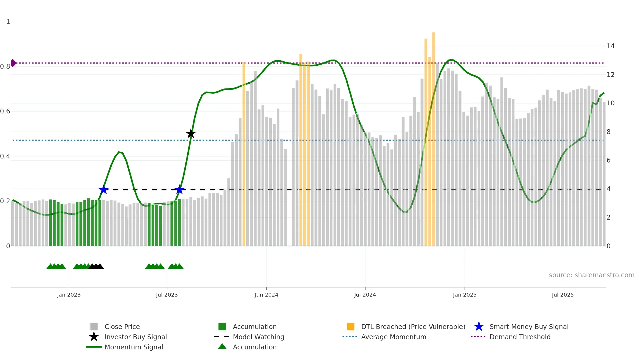Click the 12 value on right axis
This screenshot has height=362, width=644.
coord(610,75)
